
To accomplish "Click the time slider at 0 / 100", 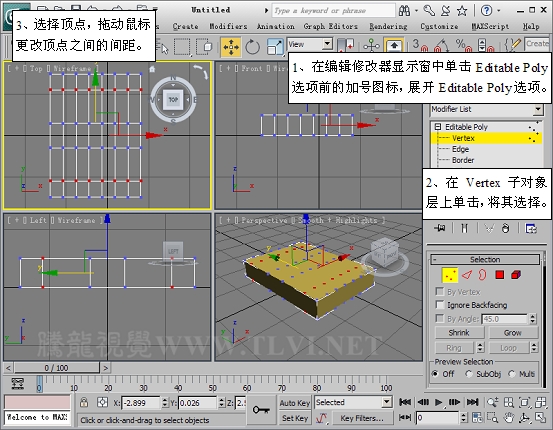I will tap(56, 368).
